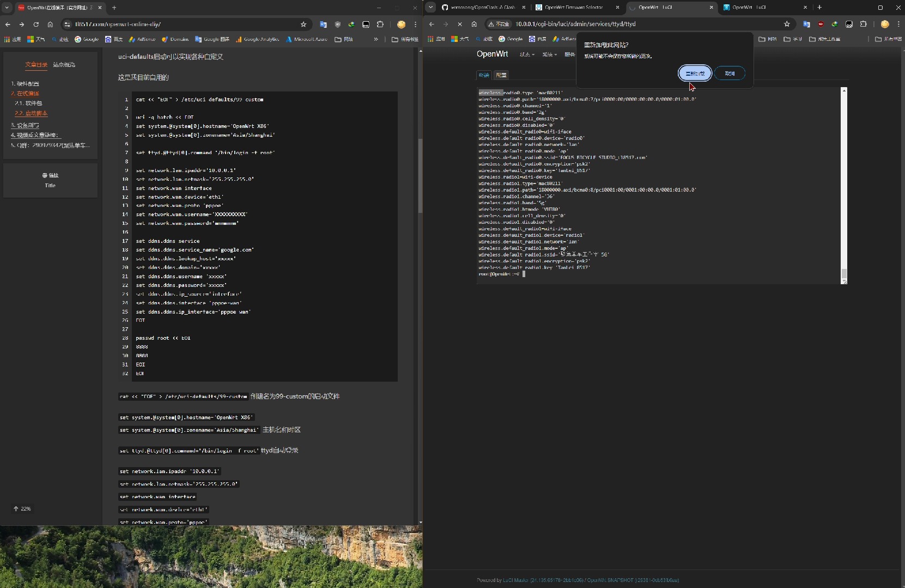Open the three-dot menu in right browser
This screenshot has width=905, height=588.
(899, 24)
